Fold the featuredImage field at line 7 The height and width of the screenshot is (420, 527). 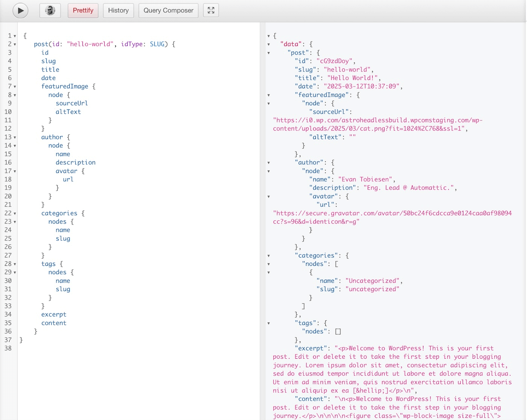pos(15,86)
